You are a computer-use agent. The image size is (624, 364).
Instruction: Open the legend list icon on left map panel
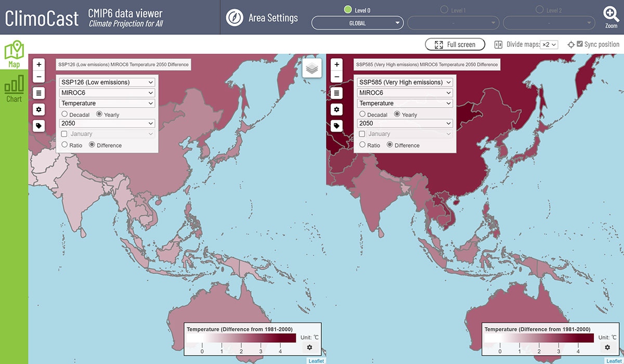(38, 93)
